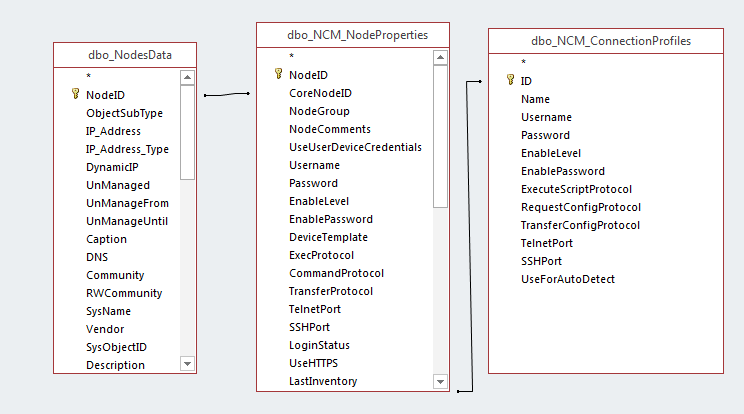Select UnManageFrom field in dbo_NodesData
This screenshot has width=744, height=414.
[127, 203]
